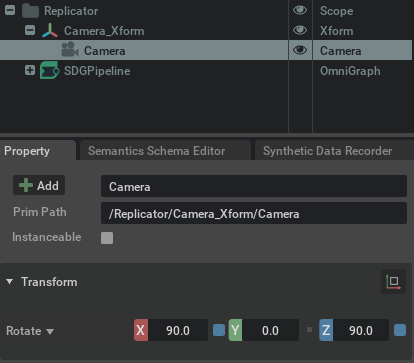Collapse the Transform section
Screen dimensions: 414x363
(x=10, y=282)
